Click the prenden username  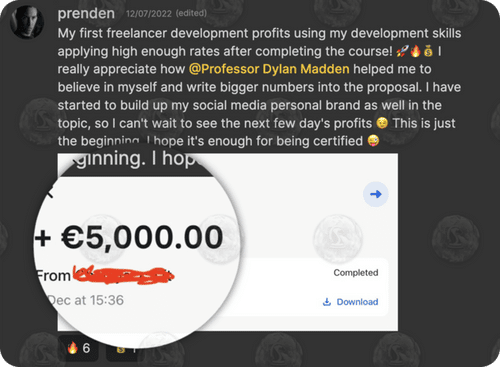coord(86,14)
